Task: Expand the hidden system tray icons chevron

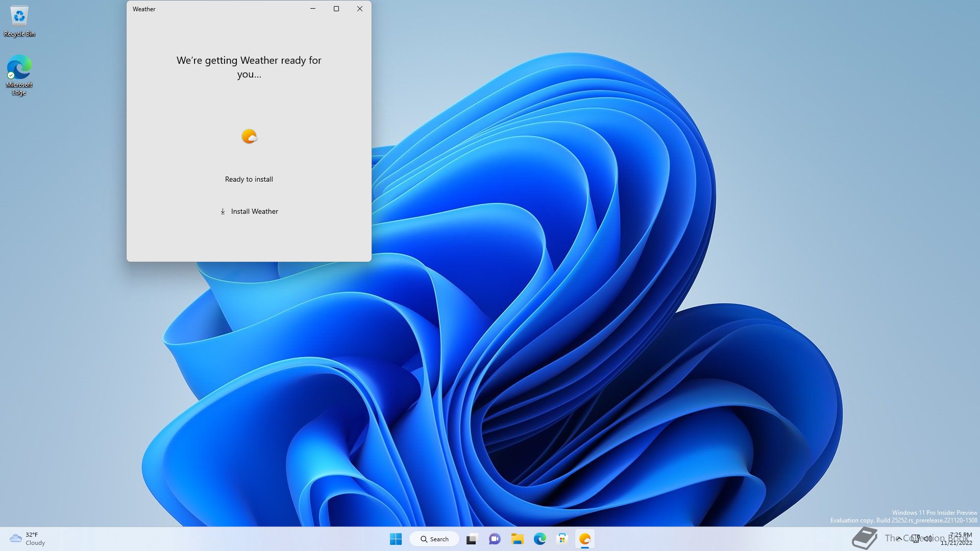Action: coord(899,538)
